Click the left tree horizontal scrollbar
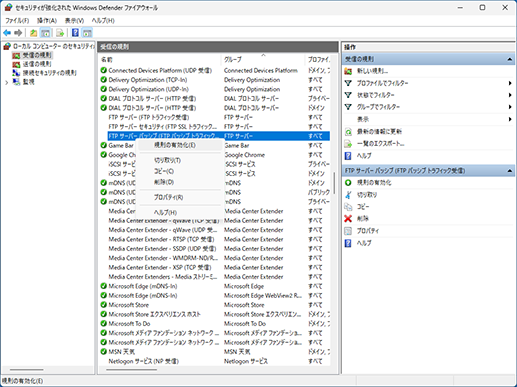 27,369
